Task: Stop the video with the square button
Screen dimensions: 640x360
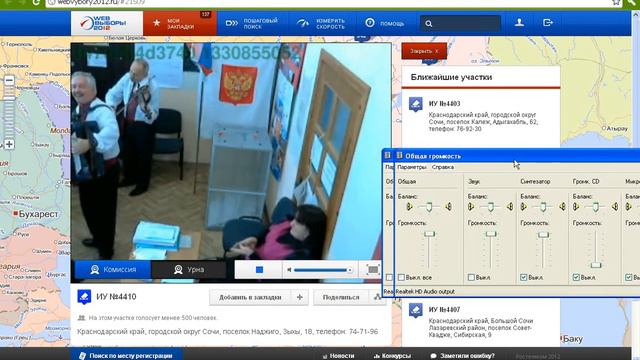Action: pyautogui.click(x=259, y=270)
